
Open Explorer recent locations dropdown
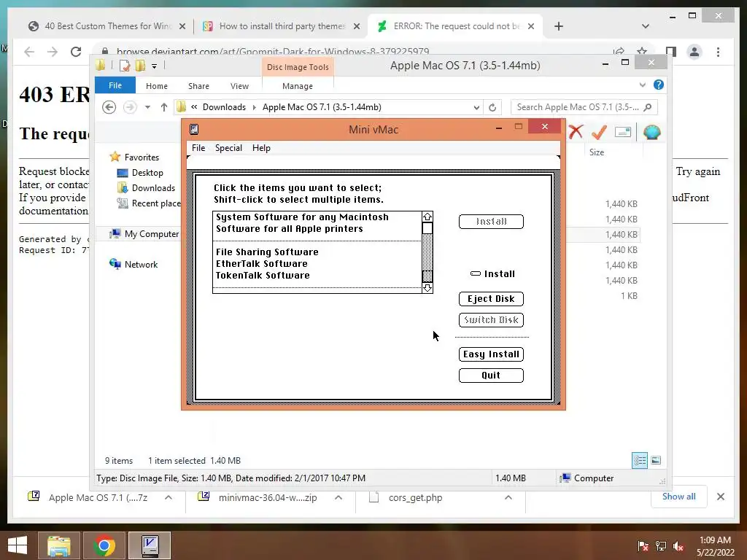click(x=147, y=107)
